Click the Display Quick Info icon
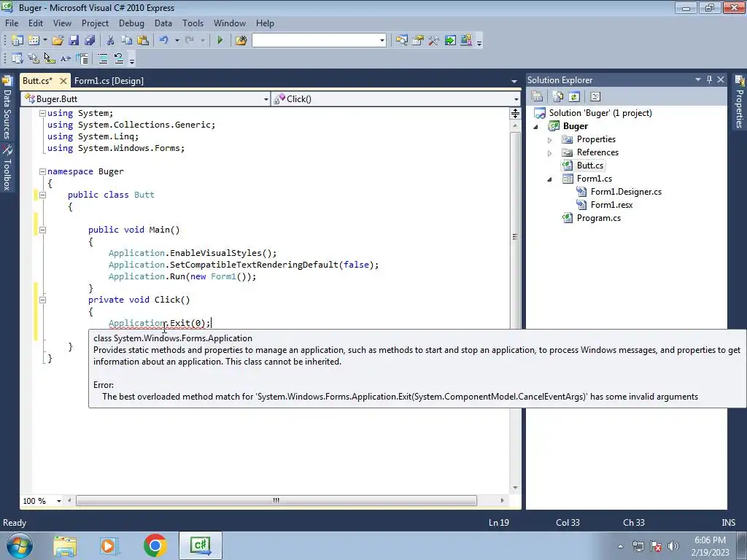This screenshot has width=747, height=560. pyautogui.click(x=50, y=58)
